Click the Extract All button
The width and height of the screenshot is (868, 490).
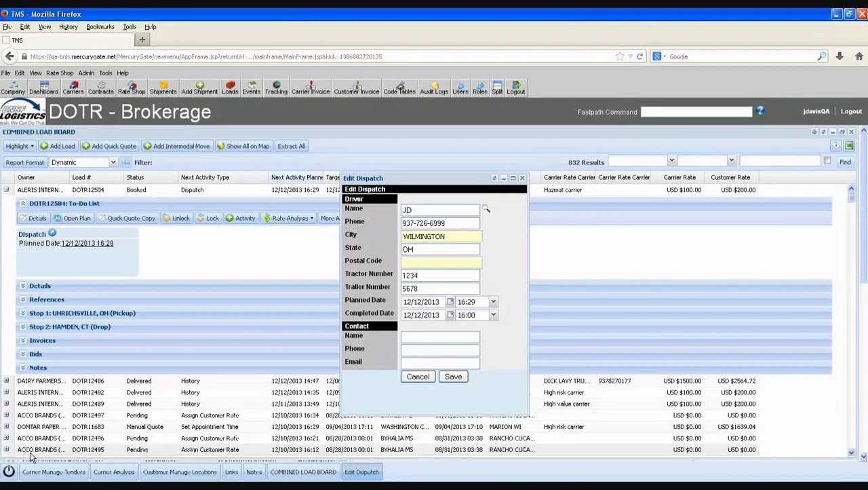pos(292,146)
